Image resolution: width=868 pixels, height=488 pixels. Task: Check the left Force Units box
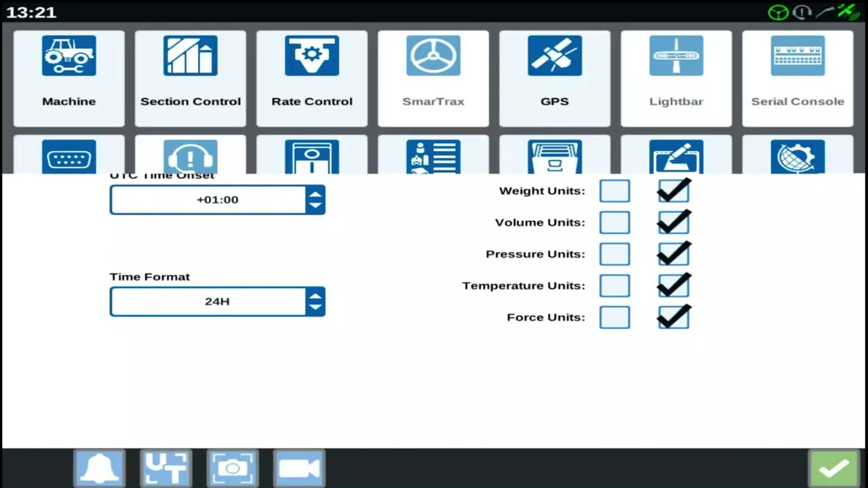tap(614, 317)
